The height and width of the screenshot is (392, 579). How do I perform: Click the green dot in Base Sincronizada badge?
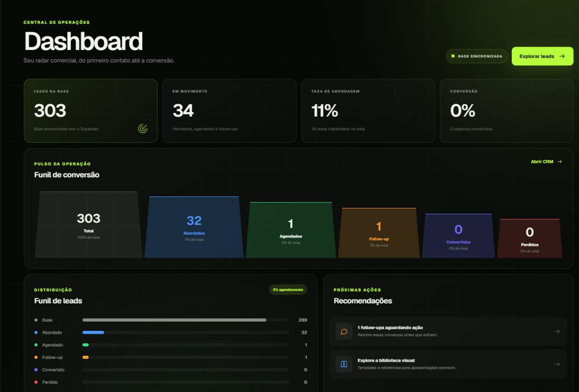(453, 56)
